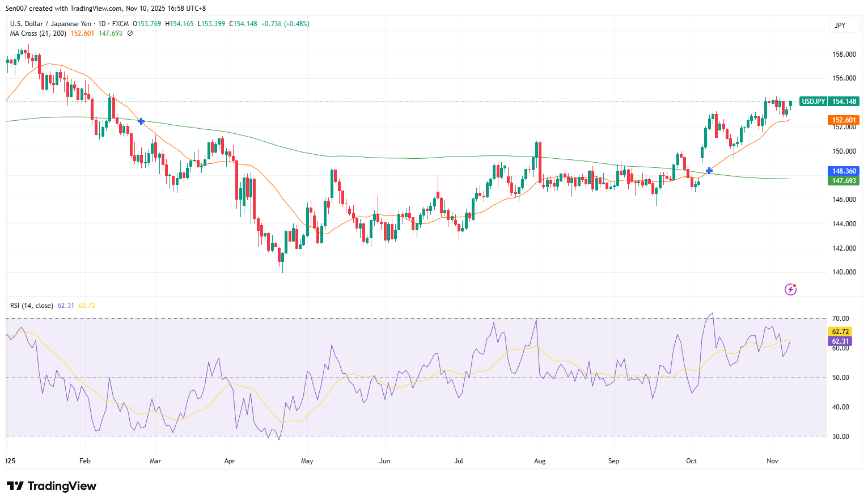Screen dimensions: 868x503
Task: Click the lightning bolt quick-action icon
Action: (x=790, y=290)
